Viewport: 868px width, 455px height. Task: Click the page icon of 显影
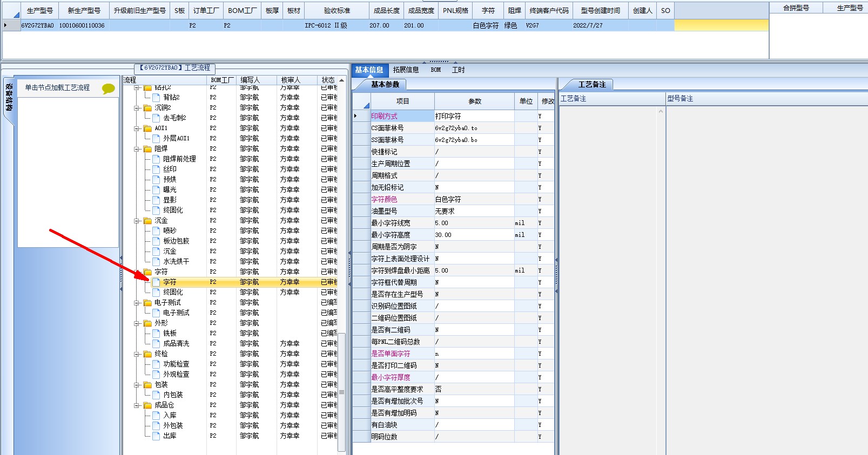157,200
